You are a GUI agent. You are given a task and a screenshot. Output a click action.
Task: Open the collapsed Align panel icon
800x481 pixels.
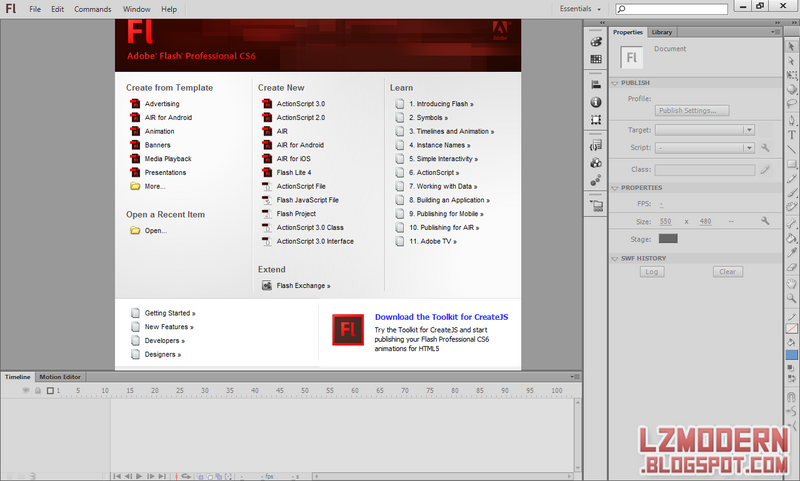(x=595, y=85)
